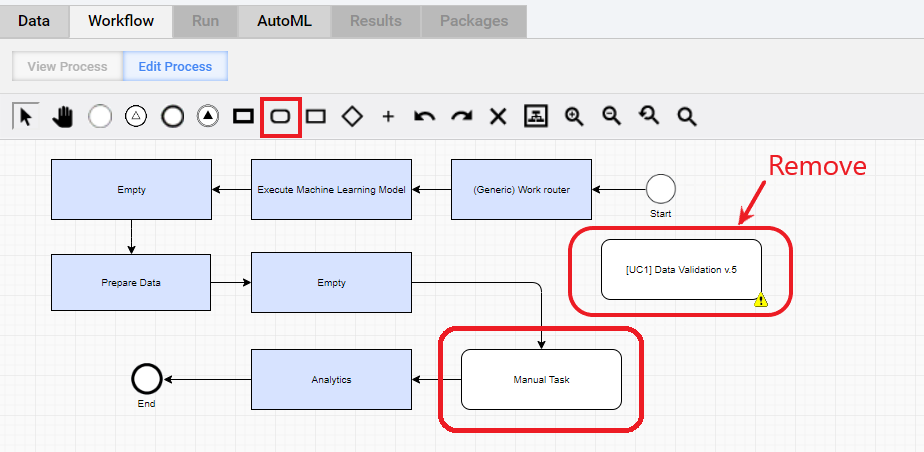Click the magnifier with circular arrow
Screen dimensions: 924x452
pos(649,117)
